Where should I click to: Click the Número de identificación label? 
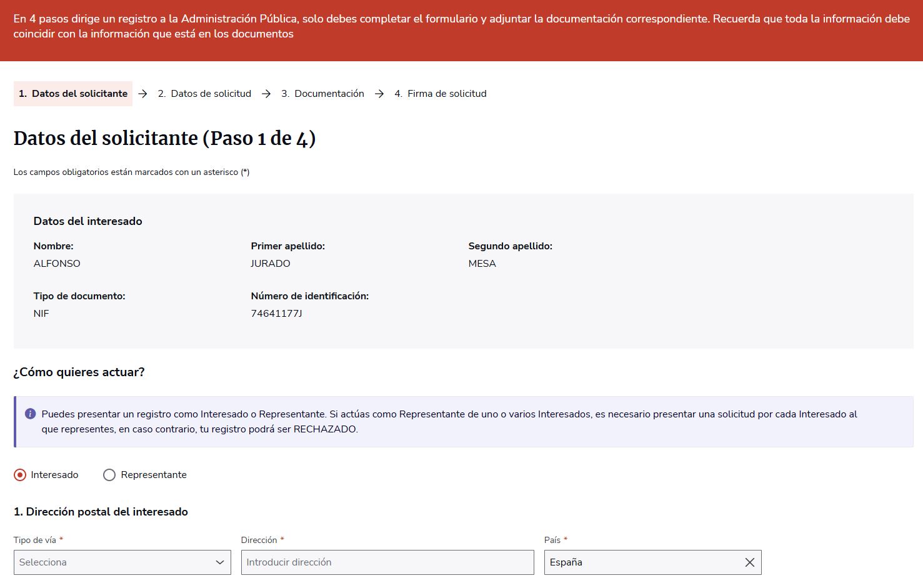pos(310,296)
